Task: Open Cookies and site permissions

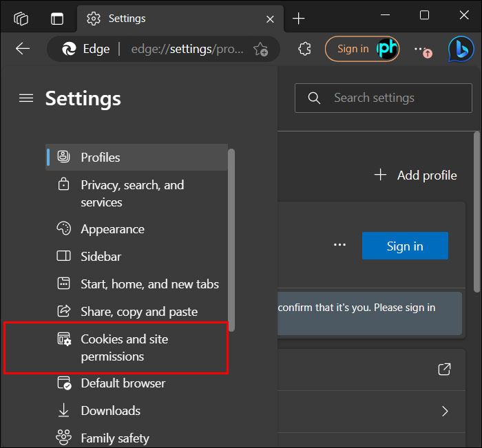Action: point(137,348)
